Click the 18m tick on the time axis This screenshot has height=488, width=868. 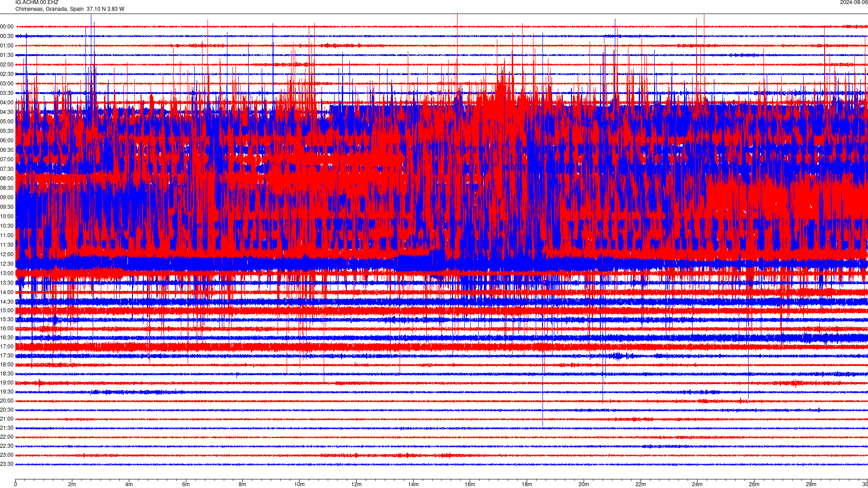pos(527,484)
